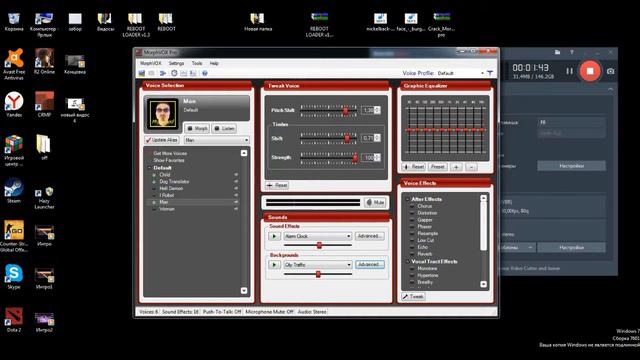Collapse the After Effects group
This screenshot has height=360, width=640.
pyautogui.click(x=407, y=199)
